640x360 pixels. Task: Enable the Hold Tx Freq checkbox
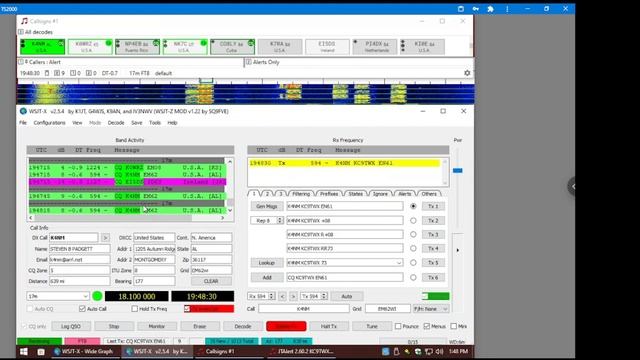pyautogui.click(x=135, y=309)
